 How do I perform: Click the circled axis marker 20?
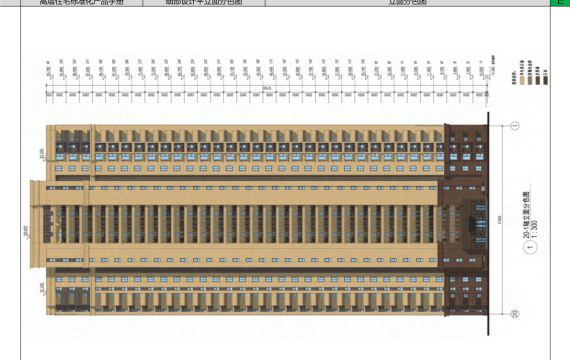(x=515, y=314)
